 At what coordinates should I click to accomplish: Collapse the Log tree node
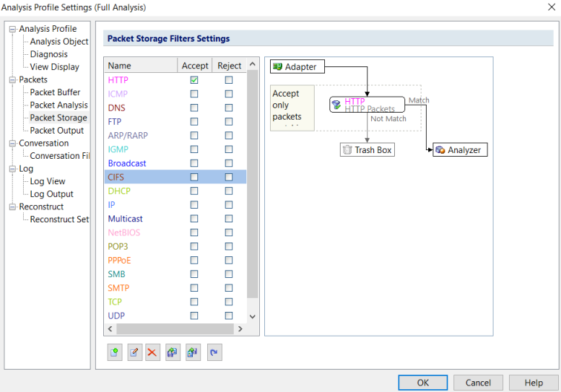click(12, 169)
